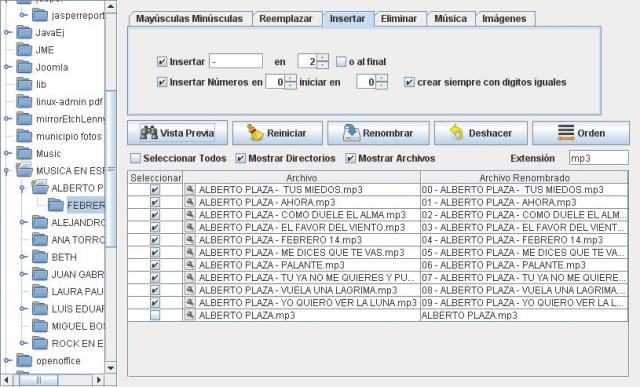Image resolution: width=640 pixels, height=387 pixels.
Task: Click the Orden button
Action: point(581,133)
